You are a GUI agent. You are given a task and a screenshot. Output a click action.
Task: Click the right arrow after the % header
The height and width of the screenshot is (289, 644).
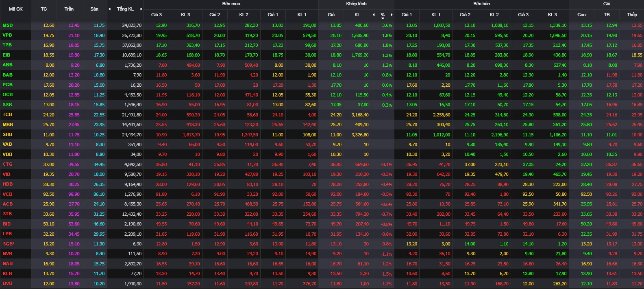click(x=392, y=15)
